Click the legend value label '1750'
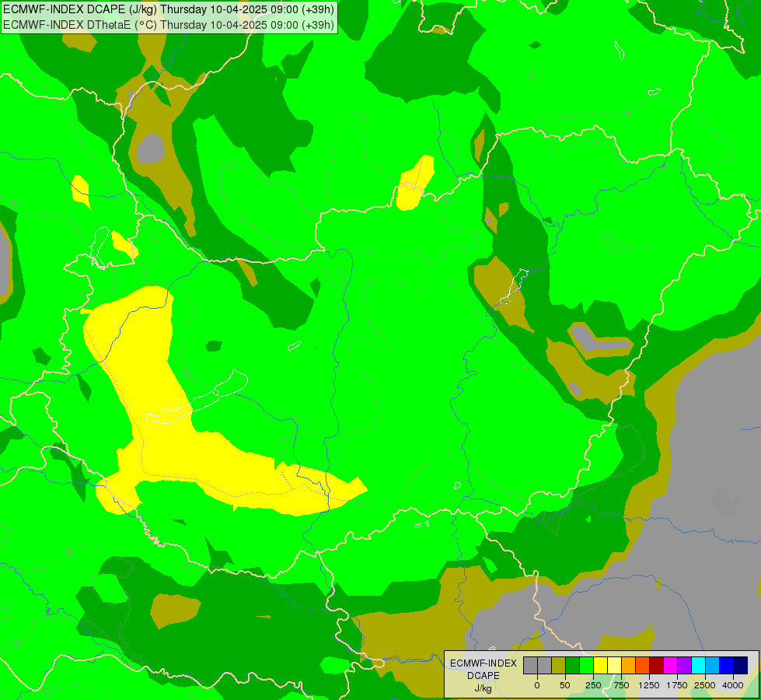The height and width of the screenshot is (700, 761). coord(677,685)
